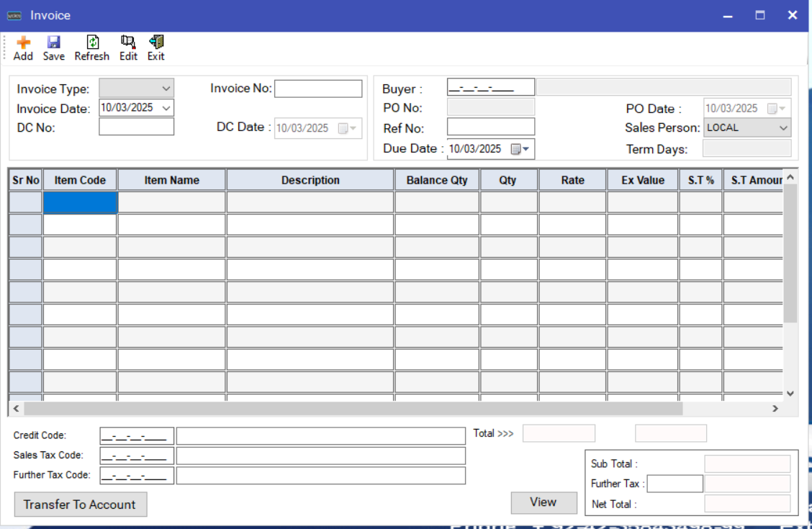Click the Invoice window title icon
The width and height of the screenshot is (812, 529).
point(14,15)
